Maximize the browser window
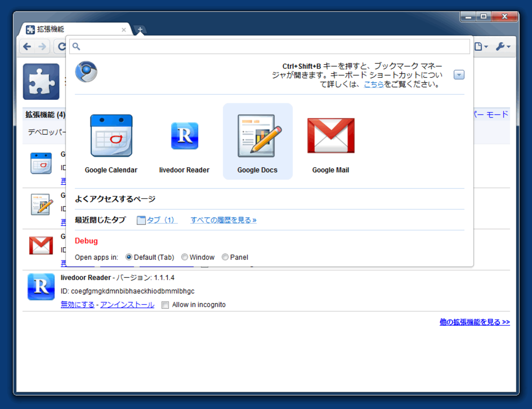532x409 pixels. pyautogui.click(x=483, y=16)
